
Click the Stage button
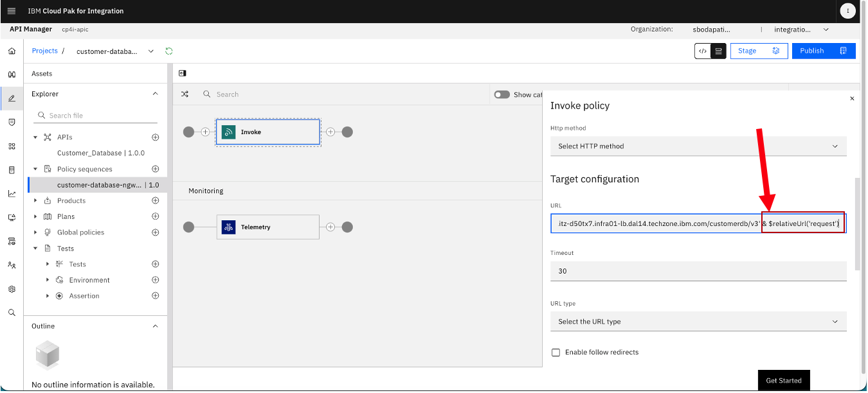759,51
